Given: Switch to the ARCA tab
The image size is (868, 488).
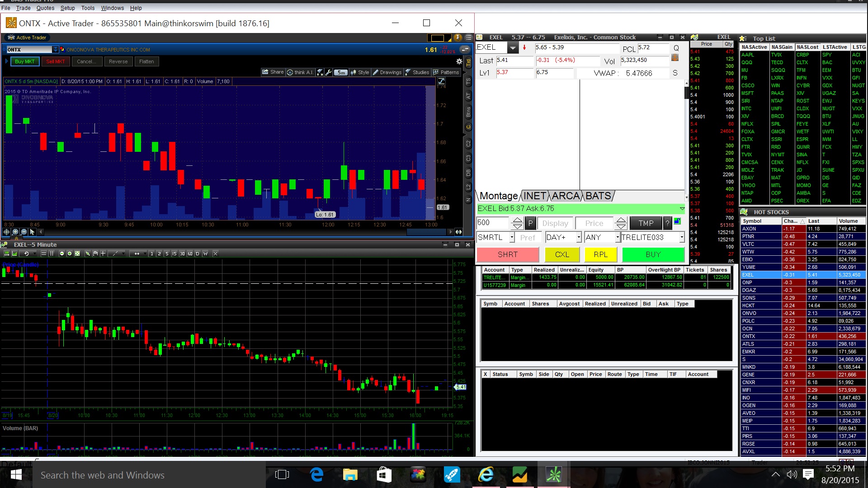Looking at the screenshot, I should click(x=566, y=196).
